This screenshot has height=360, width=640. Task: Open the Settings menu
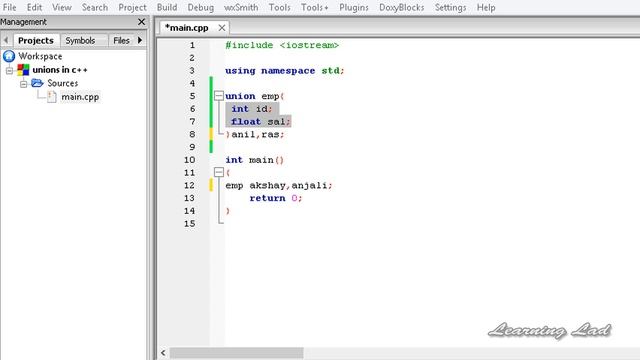(x=450, y=7)
